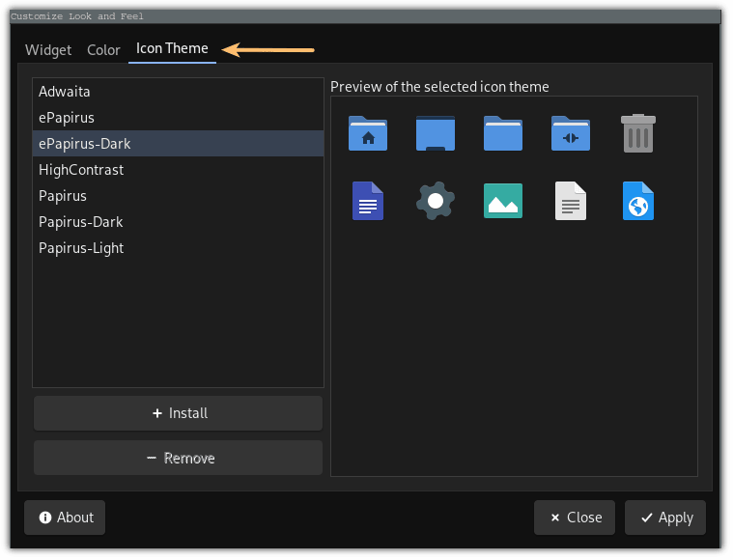Click the settings gear preview icon

(x=435, y=201)
